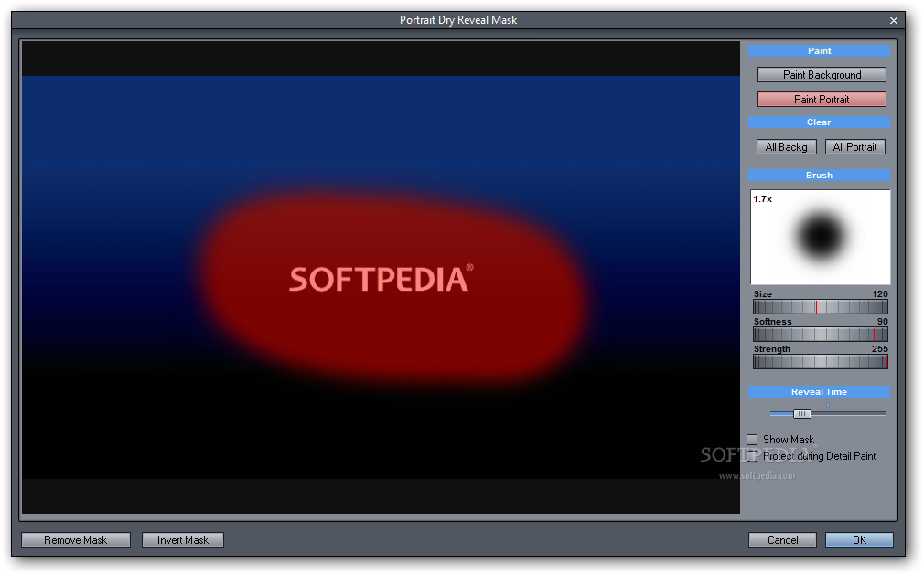This screenshot has width=924, height=575.
Task: Click the Reveal Time section header
Action: click(819, 391)
